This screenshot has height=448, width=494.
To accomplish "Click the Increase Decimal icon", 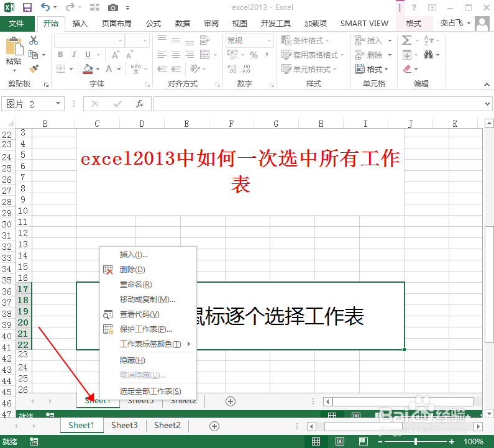I will [232, 69].
